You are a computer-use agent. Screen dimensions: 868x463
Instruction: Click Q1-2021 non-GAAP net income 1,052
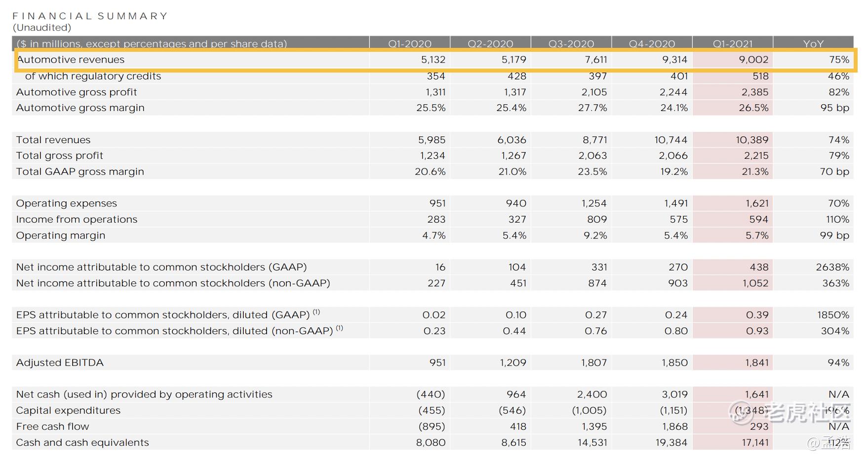pyautogui.click(x=755, y=283)
